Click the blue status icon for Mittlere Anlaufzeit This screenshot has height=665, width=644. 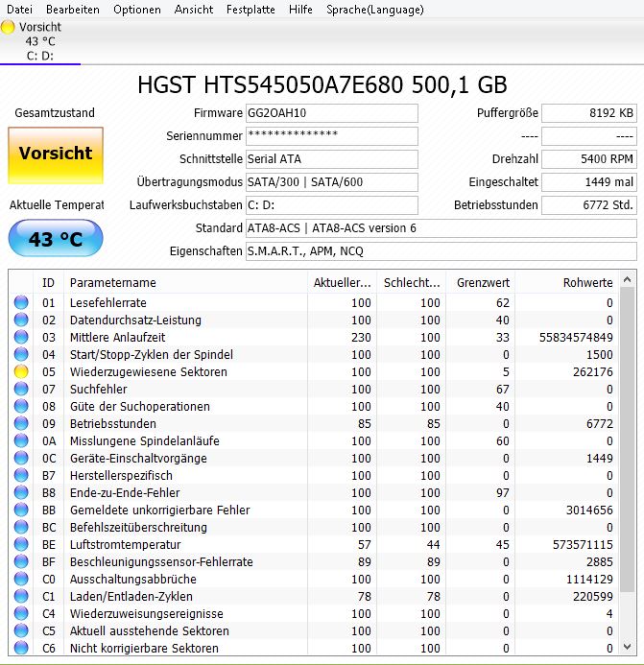pos(21,337)
